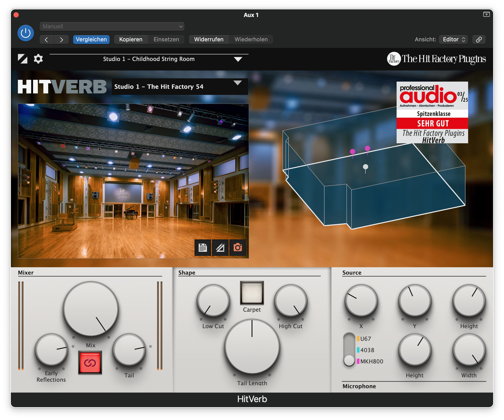Click the Source Y knob
Viewport: 504px width, 420px height.
pos(415,301)
